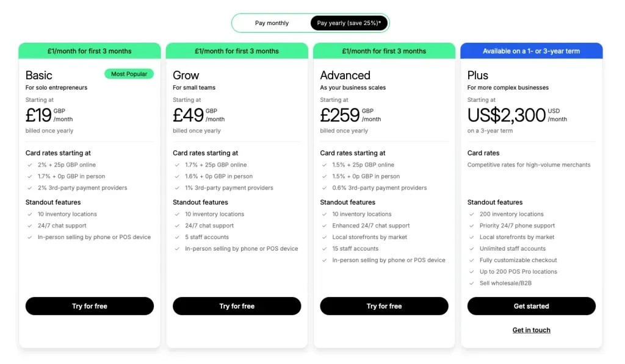Select the Advanced plan heading
This screenshot has width=625, height=364.
pos(344,75)
